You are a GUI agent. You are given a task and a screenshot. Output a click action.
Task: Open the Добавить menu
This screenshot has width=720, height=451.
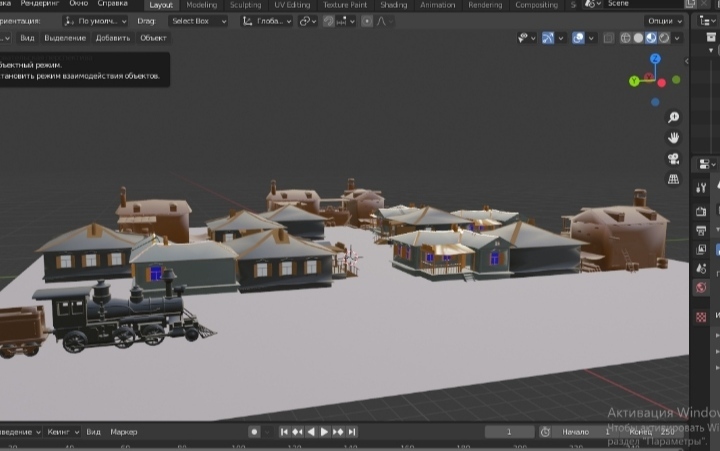pyautogui.click(x=113, y=38)
